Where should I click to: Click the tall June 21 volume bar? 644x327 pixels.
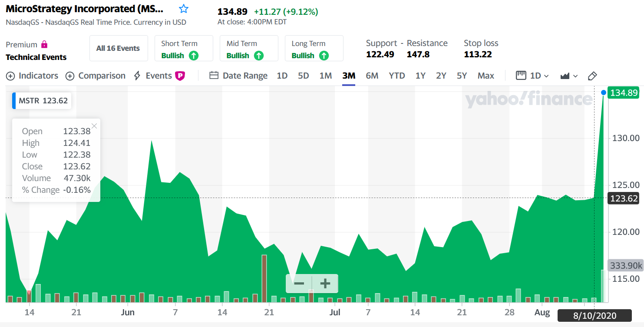(264, 278)
